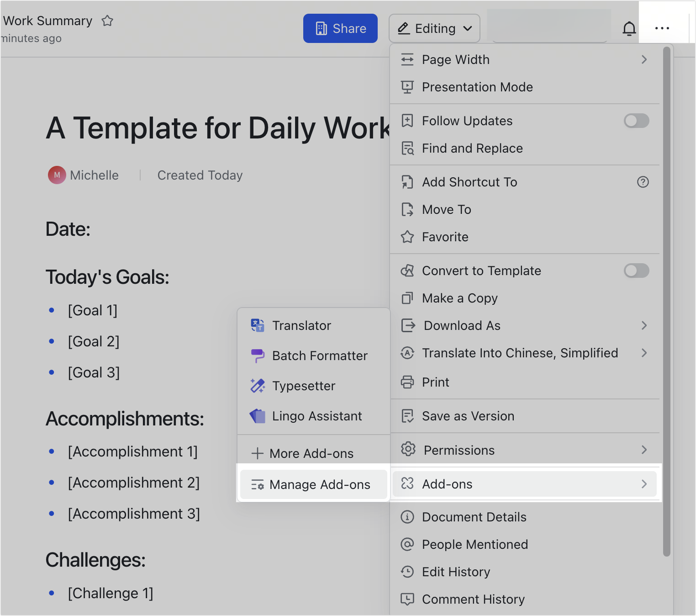
Task: Enable the Follow Updates toggle
Action: point(636,121)
